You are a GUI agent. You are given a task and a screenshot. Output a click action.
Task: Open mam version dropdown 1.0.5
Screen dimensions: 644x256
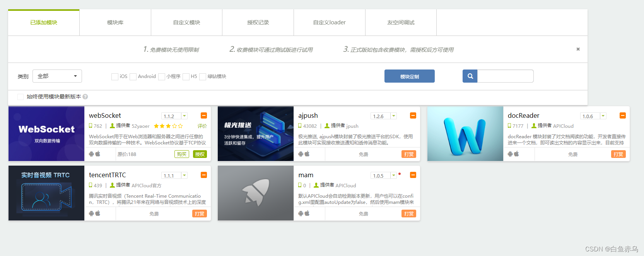pyautogui.click(x=384, y=175)
